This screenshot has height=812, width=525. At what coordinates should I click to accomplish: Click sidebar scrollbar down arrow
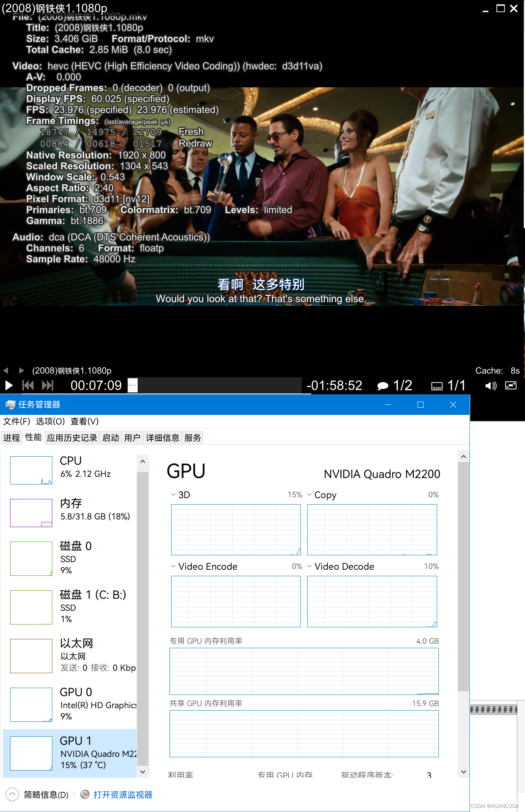pos(143,771)
